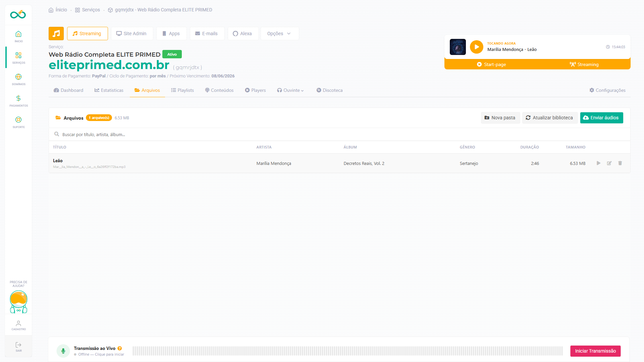
Task: Click the Serviços breadcrumb link
Action: coord(88,10)
